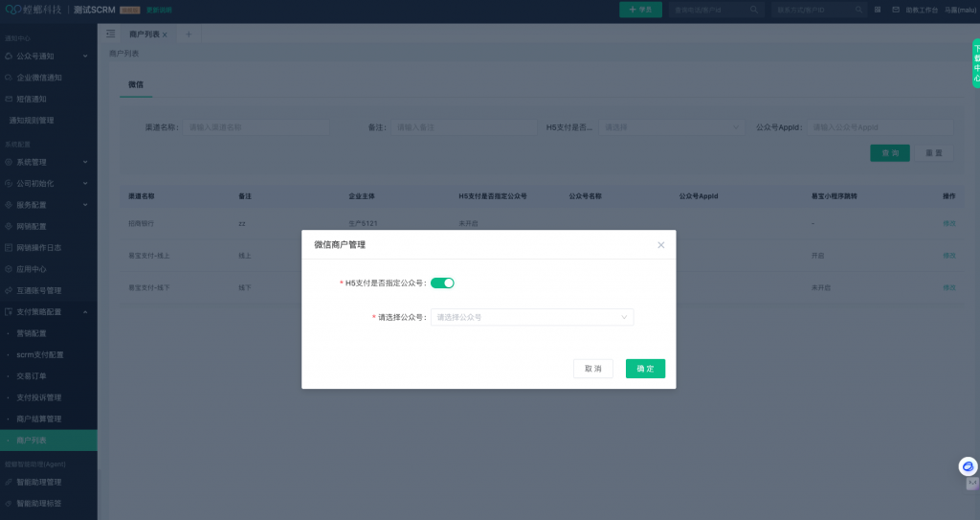Click the 渠道名称 input field
The image size is (980, 520).
(x=256, y=126)
